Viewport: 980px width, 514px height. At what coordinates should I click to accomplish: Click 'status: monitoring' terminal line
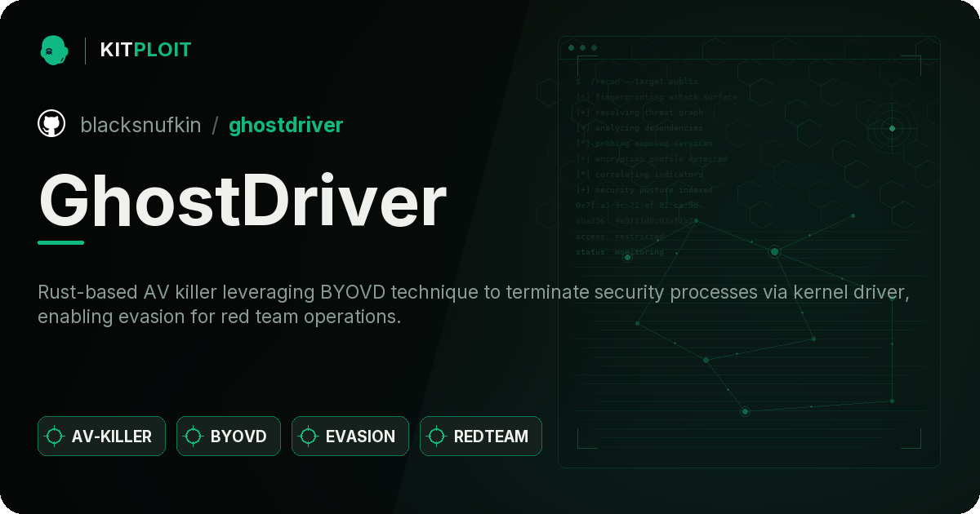point(620,252)
